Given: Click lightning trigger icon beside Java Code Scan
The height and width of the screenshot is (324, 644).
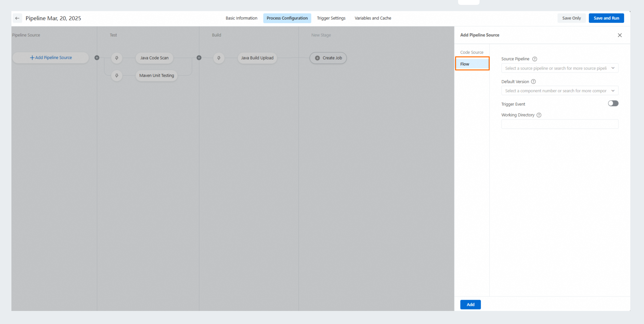Looking at the screenshot, I should click(117, 58).
